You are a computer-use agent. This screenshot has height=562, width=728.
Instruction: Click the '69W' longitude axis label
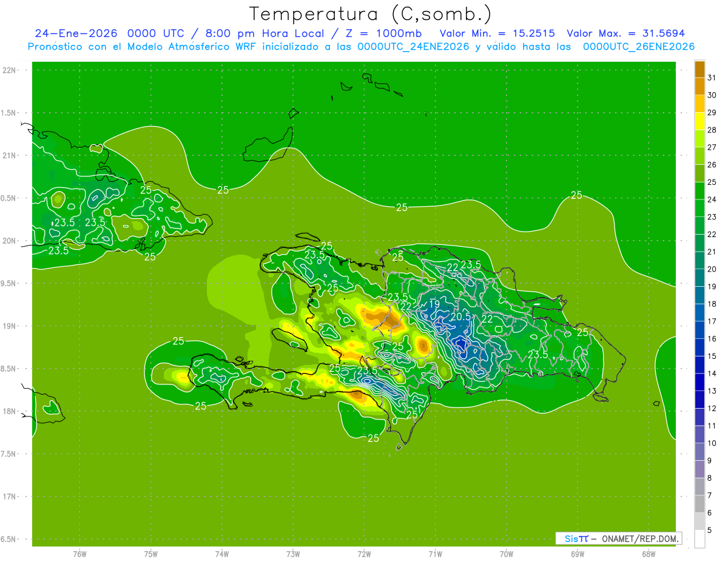[x=578, y=554]
